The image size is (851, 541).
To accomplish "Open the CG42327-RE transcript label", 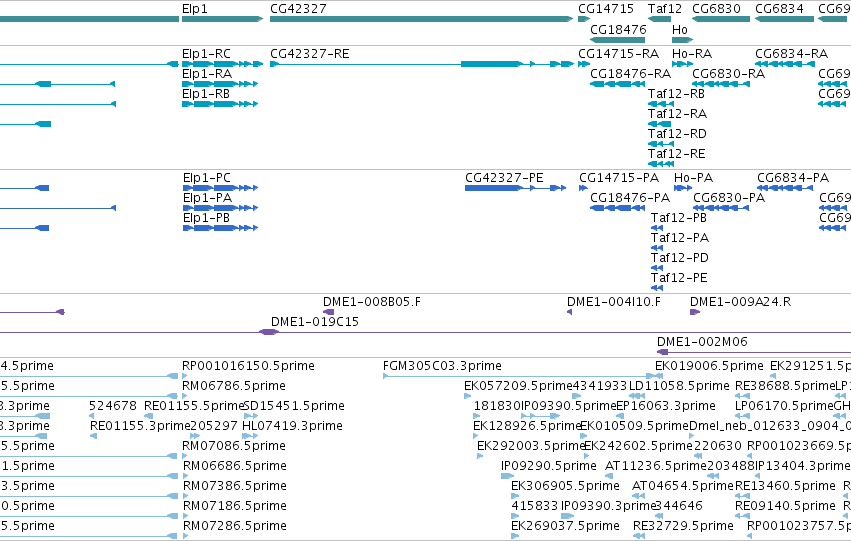I will 310,54.
